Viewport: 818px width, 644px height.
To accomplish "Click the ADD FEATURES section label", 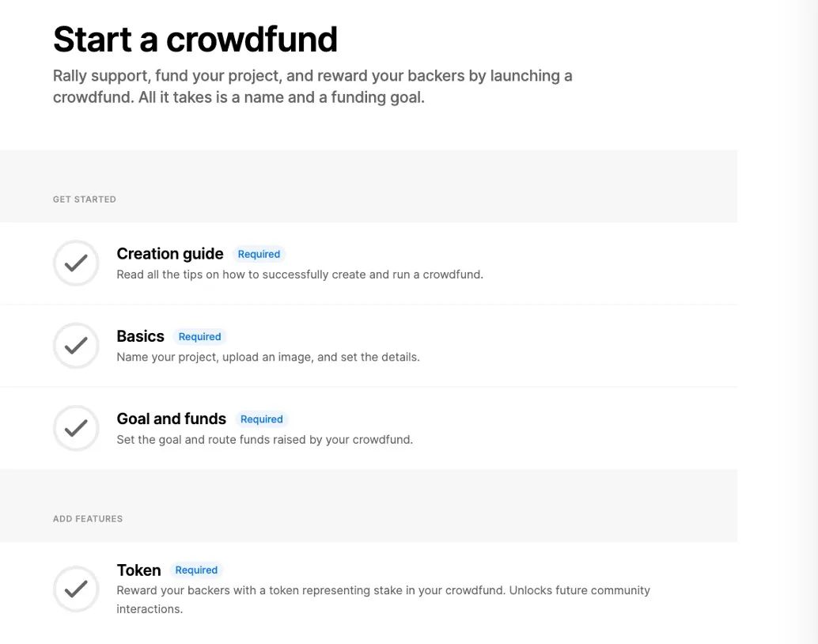I will (x=88, y=519).
